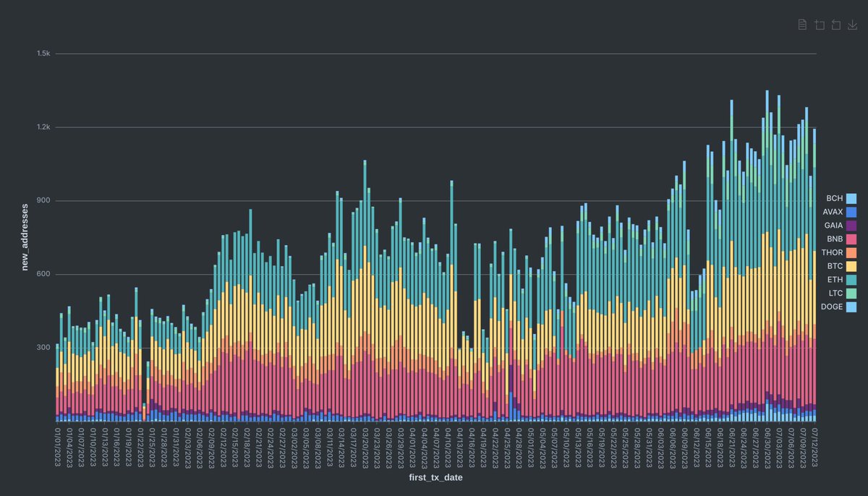Toggle the LTC legend entry

click(842, 294)
